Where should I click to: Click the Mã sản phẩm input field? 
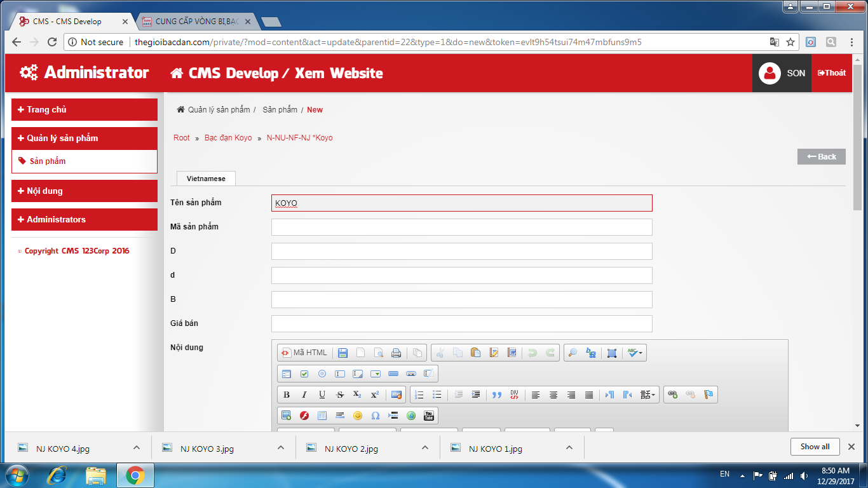[x=462, y=227]
